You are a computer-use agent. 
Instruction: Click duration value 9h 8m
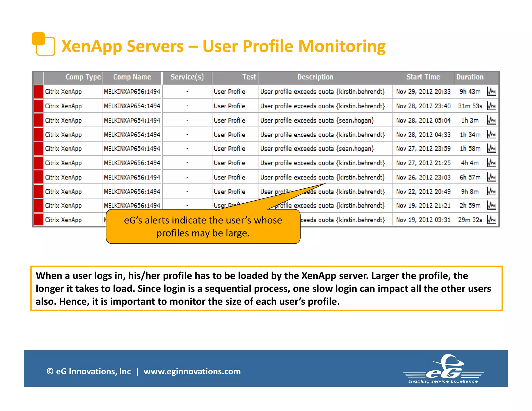tap(470, 191)
